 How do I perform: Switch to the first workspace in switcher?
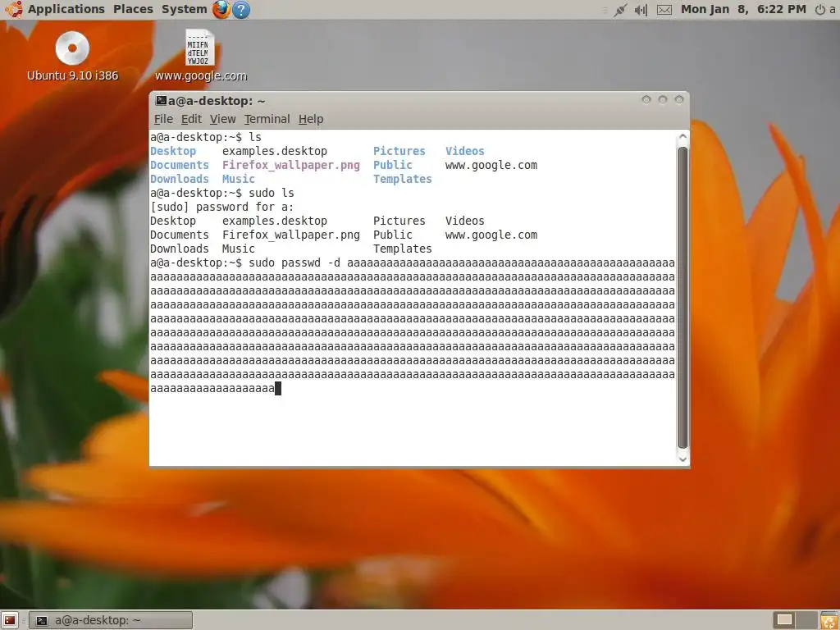pos(784,620)
